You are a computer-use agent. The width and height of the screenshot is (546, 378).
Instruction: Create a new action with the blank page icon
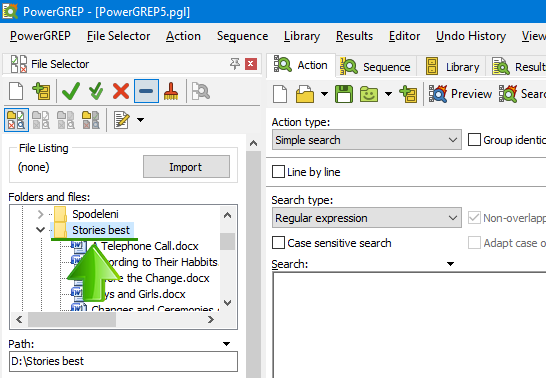coord(280,94)
